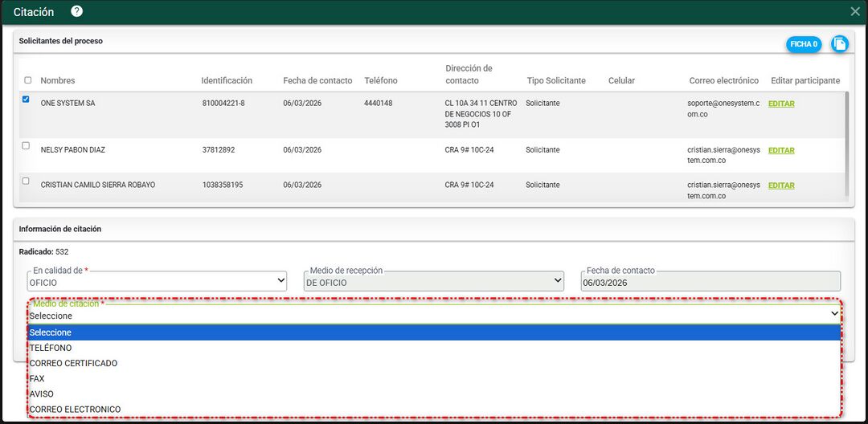
Task: Expand the Medio de recepción dropdown
Action: pyautogui.click(x=434, y=282)
